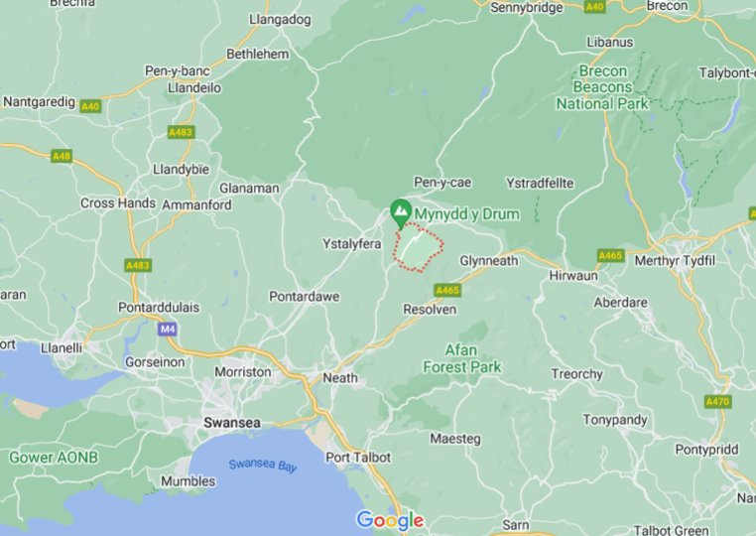Open the Brecon Beacons National Park label
Viewport: 756px width, 536px height.
pyautogui.click(x=602, y=87)
